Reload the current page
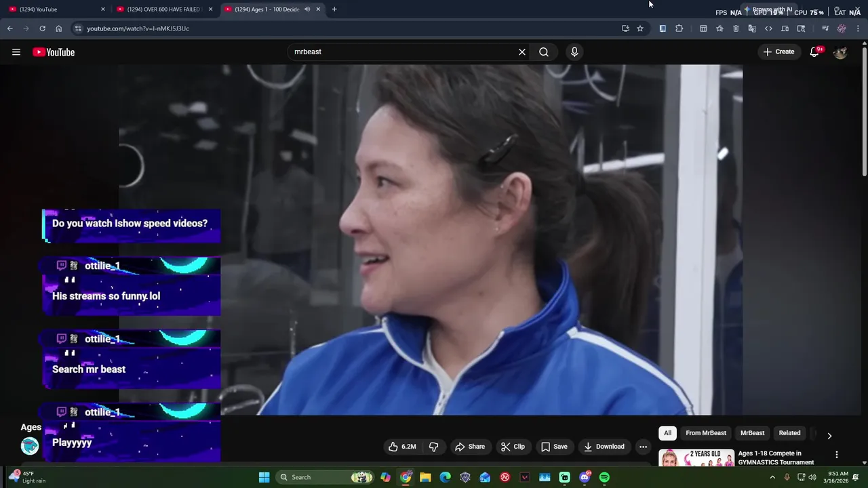 [42, 28]
